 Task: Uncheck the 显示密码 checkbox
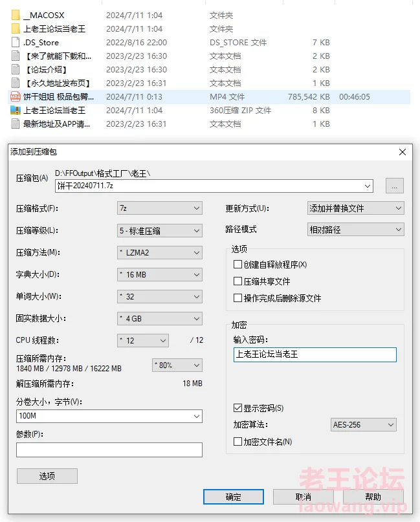[238, 408]
